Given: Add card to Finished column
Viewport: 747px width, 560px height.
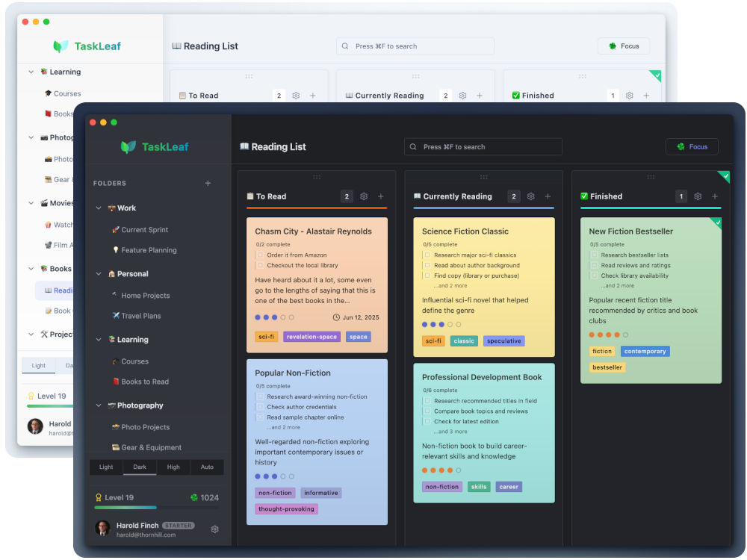Looking at the screenshot, I should point(715,196).
